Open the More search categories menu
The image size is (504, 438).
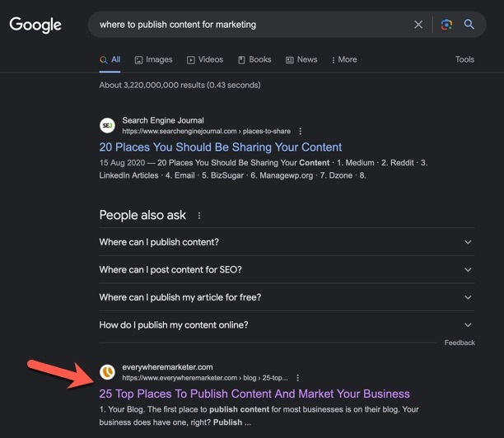coord(344,60)
